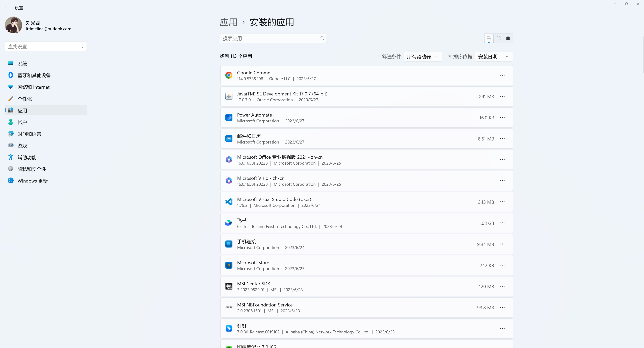Image resolution: width=644 pixels, height=348 pixels.
Task: Open more options for 钉钉
Action: (502, 328)
